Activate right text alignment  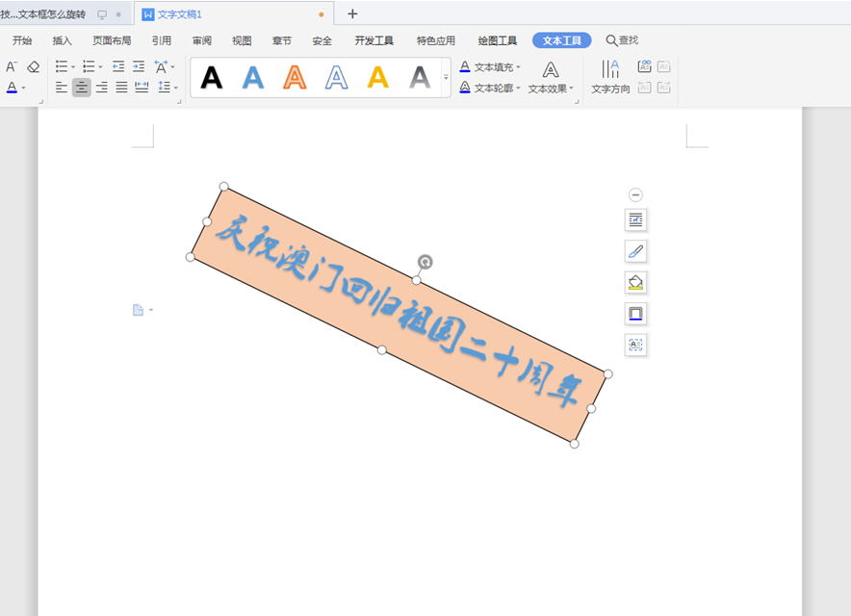101,88
